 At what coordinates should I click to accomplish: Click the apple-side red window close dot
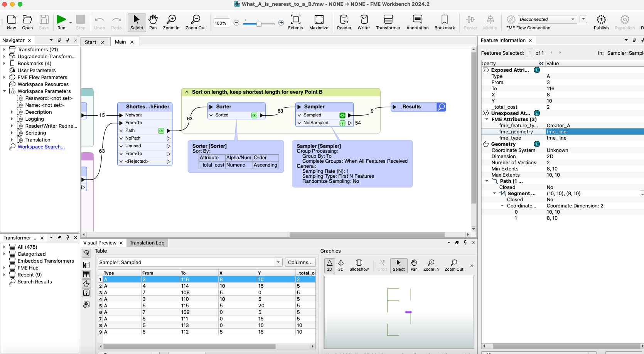tap(4, 4)
